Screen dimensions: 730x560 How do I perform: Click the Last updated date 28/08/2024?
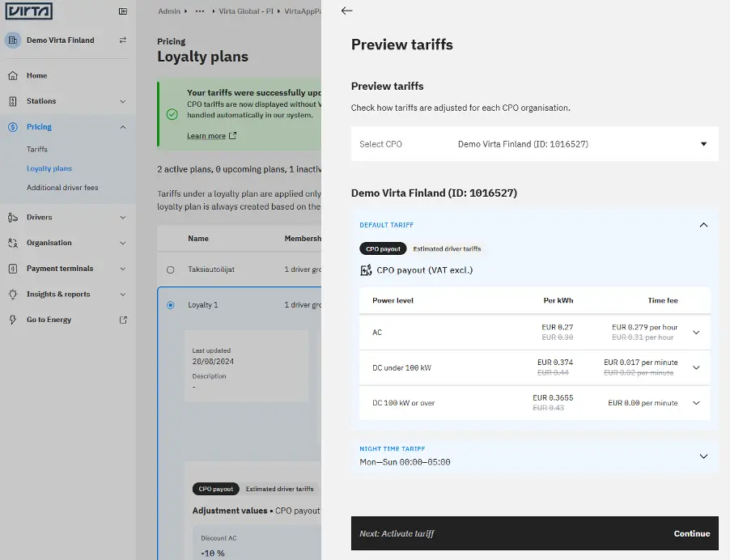[x=213, y=362]
